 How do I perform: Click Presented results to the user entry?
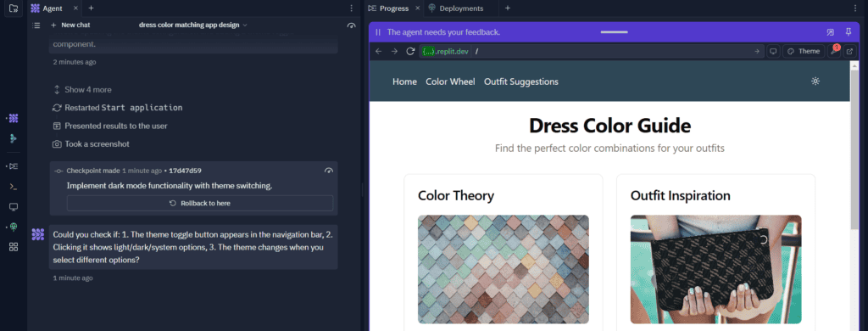point(109,126)
